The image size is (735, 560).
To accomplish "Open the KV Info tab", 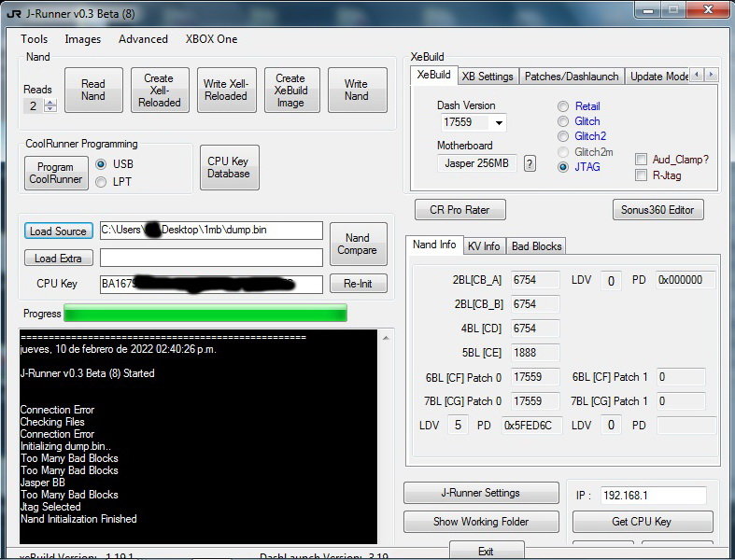I will 484,246.
